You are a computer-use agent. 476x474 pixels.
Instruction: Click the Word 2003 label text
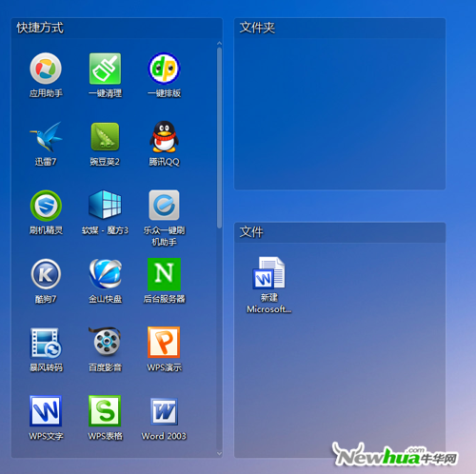coord(164,436)
